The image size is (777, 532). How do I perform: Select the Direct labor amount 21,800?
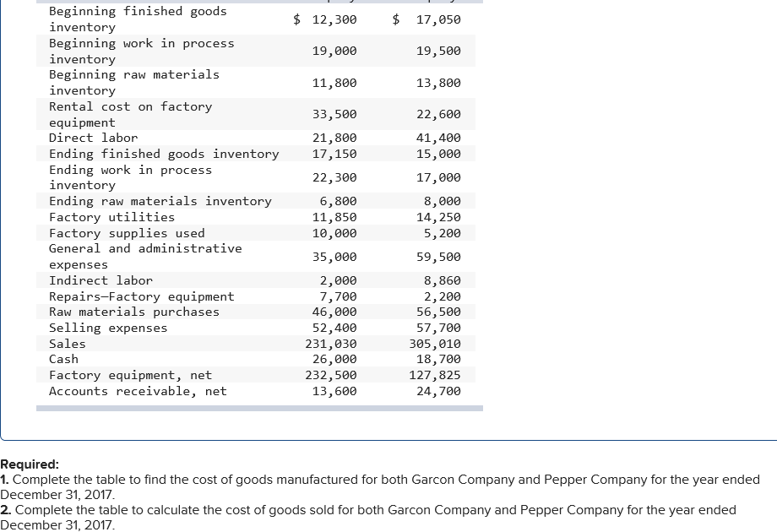tap(336, 138)
